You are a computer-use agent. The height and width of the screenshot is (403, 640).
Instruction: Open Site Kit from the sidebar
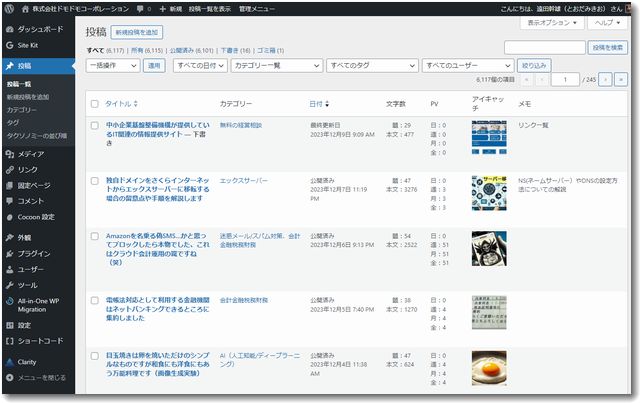pos(10,46)
